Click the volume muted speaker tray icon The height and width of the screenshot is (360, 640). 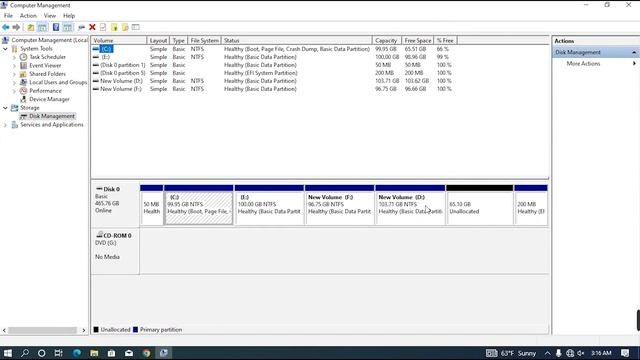580,353
